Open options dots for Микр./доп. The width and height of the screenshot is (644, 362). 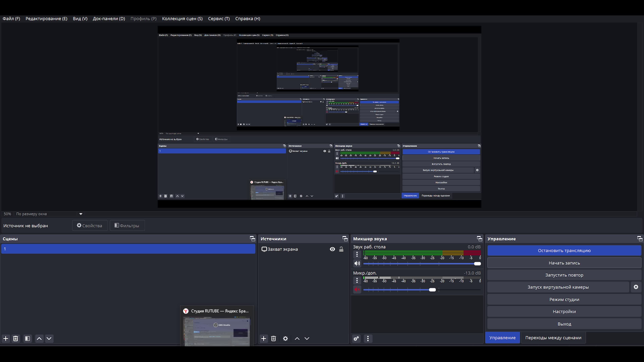click(357, 280)
